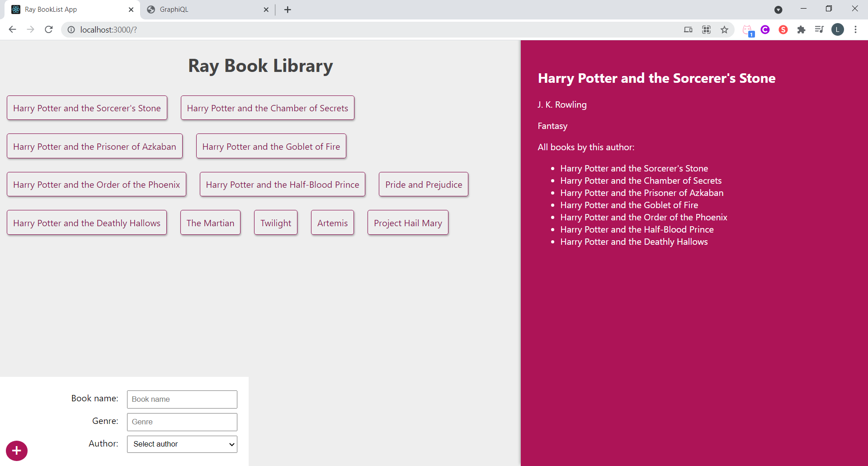Open the cast to device icon

pyautogui.click(x=688, y=29)
